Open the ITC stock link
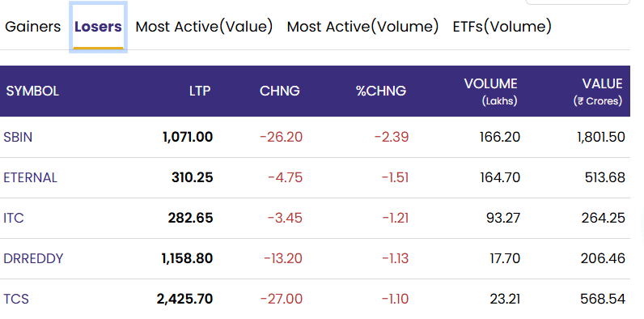 14,218
